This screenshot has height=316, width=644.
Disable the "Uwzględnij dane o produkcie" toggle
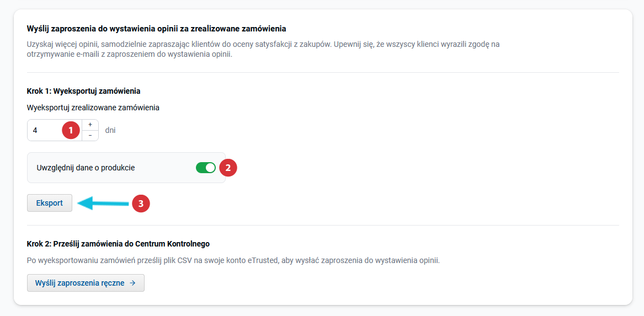(x=205, y=168)
